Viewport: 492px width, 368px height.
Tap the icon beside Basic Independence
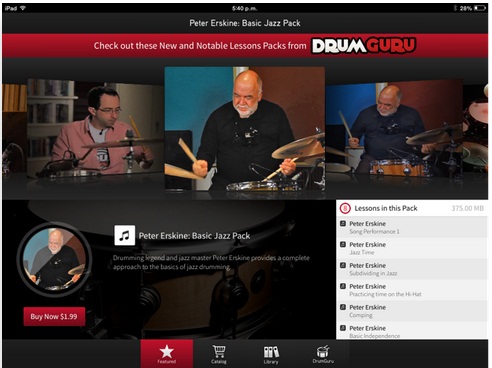(343, 328)
